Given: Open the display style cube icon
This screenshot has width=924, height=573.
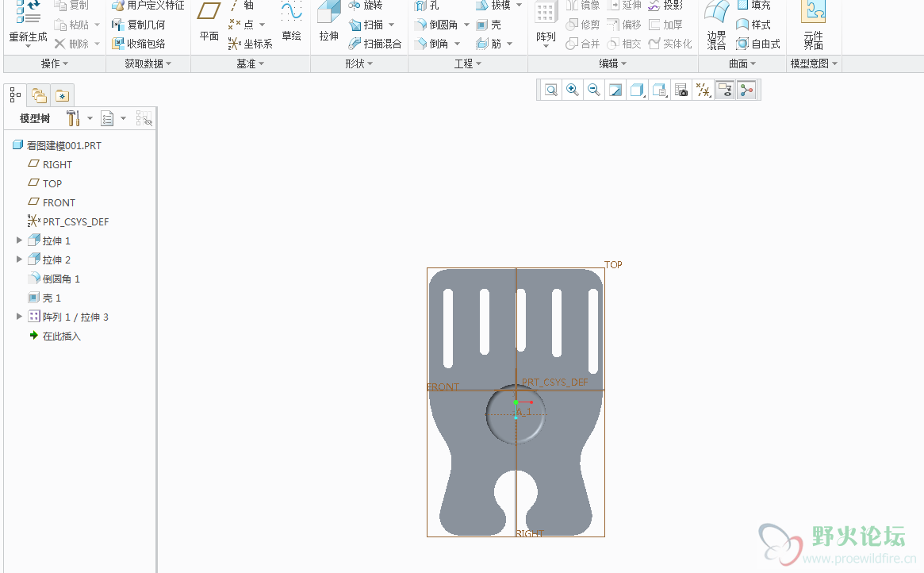Looking at the screenshot, I should point(637,90).
